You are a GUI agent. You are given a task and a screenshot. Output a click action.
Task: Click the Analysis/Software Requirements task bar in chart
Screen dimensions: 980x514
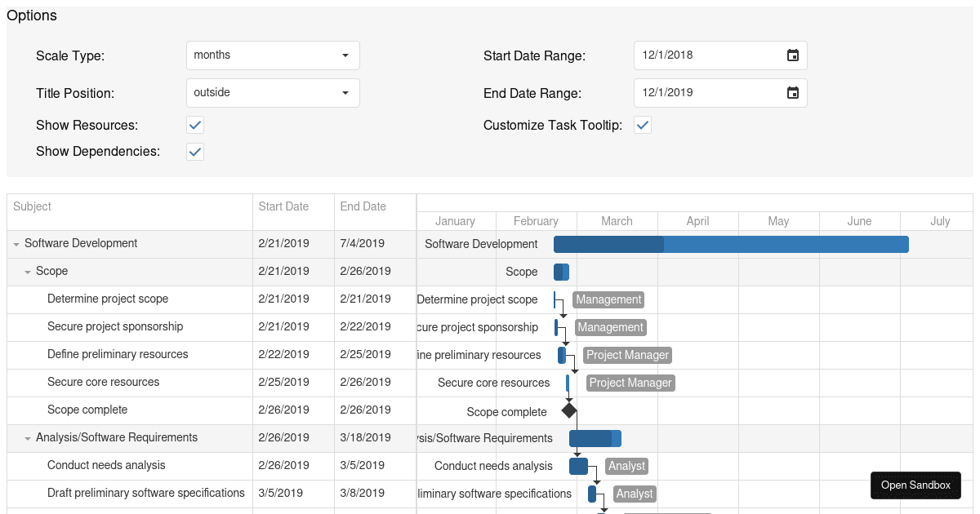coord(595,438)
